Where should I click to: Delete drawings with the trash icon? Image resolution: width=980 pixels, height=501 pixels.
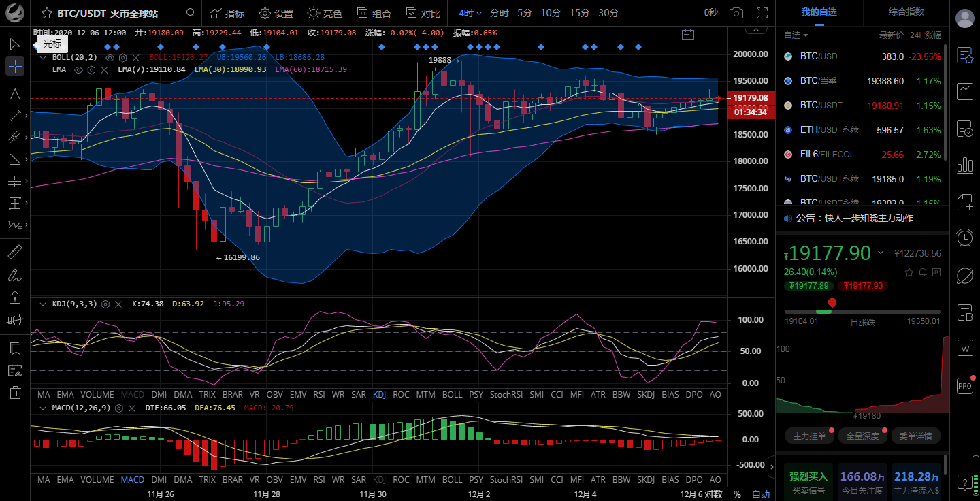[x=14, y=392]
